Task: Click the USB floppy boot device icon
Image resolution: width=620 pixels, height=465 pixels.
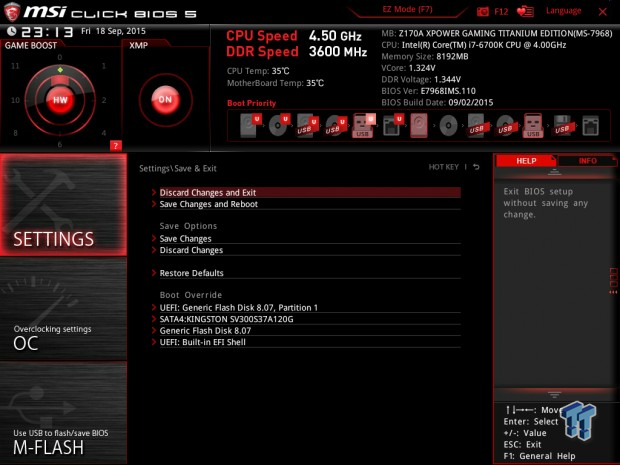Action: click(x=563, y=126)
